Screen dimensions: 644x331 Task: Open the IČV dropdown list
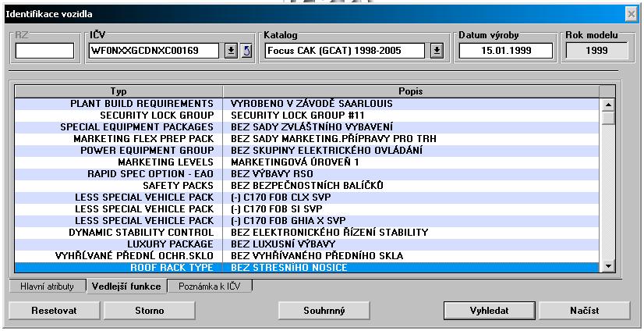231,52
